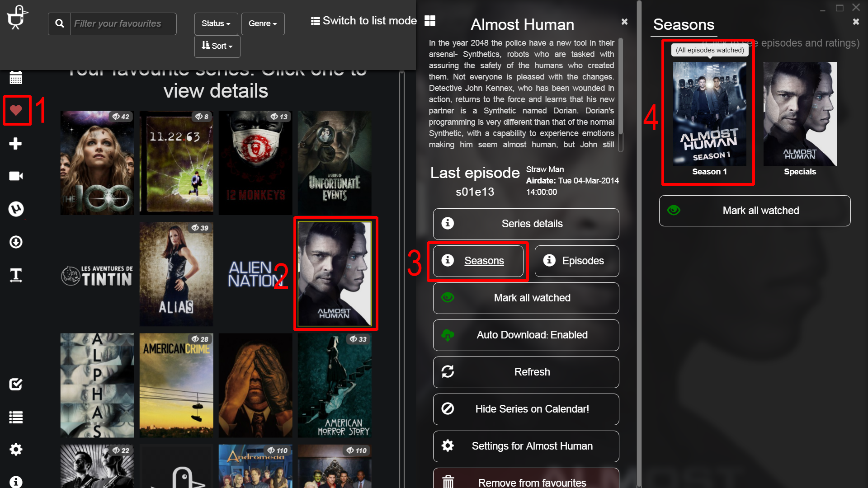Viewport: 868px width, 488px height.
Task: Open the Almost Human poster in favourites
Action: click(x=335, y=274)
